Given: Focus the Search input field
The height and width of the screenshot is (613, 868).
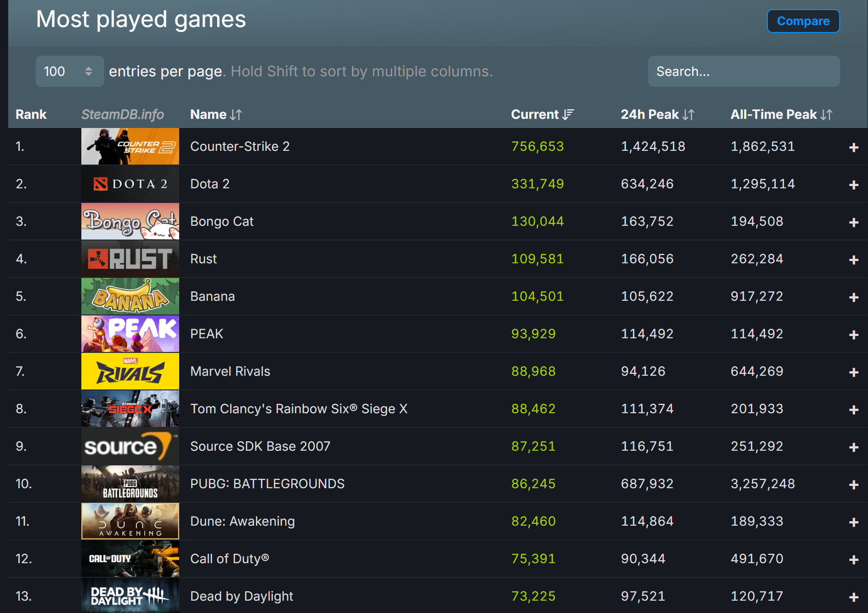Looking at the screenshot, I should tap(744, 71).
